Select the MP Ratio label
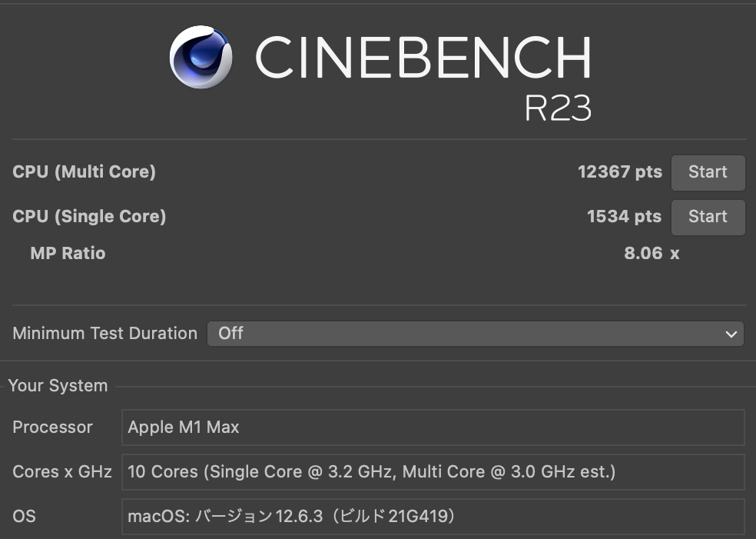The height and width of the screenshot is (539, 756). [68, 254]
